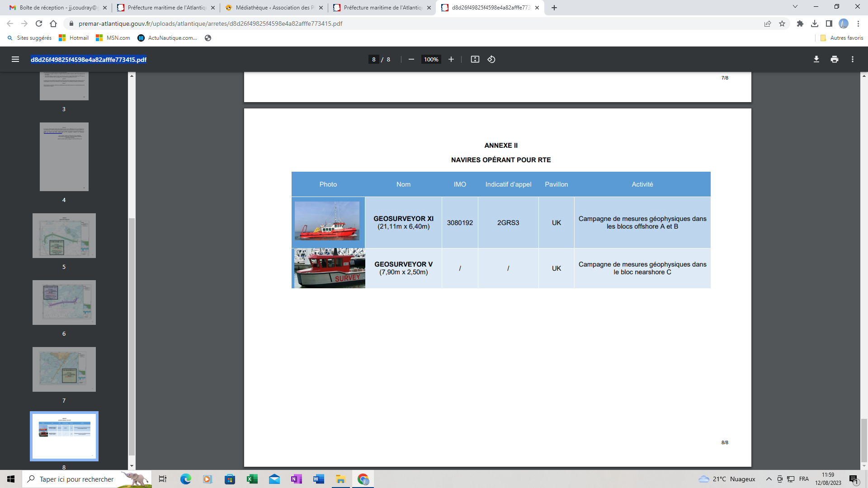
Task: Reload the current page
Action: tap(39, 23)
